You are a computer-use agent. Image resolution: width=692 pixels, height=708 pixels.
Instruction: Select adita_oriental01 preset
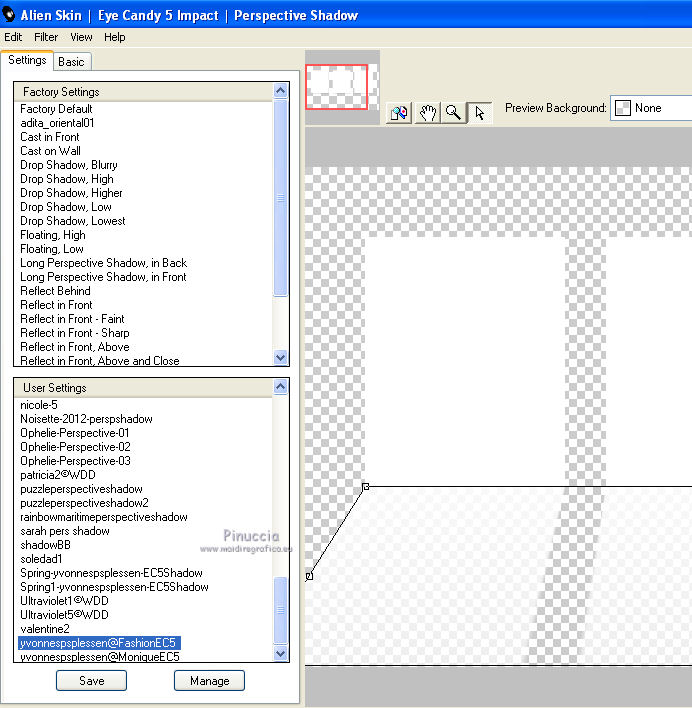coord(57,123)
